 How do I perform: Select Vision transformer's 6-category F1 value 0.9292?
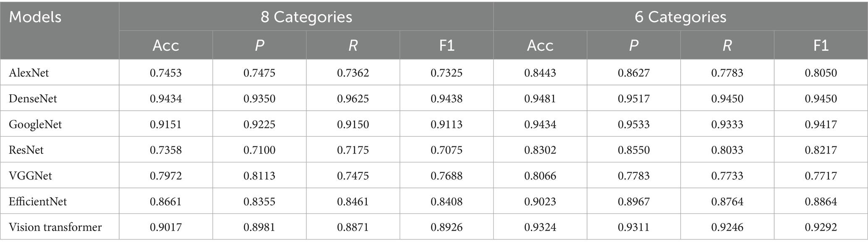[821, 227]
